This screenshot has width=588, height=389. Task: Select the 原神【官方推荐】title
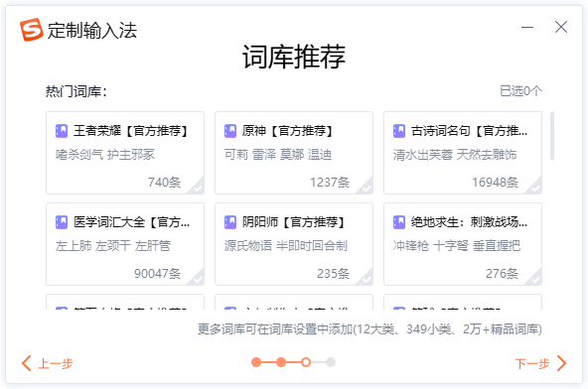[x=287, y=131]
